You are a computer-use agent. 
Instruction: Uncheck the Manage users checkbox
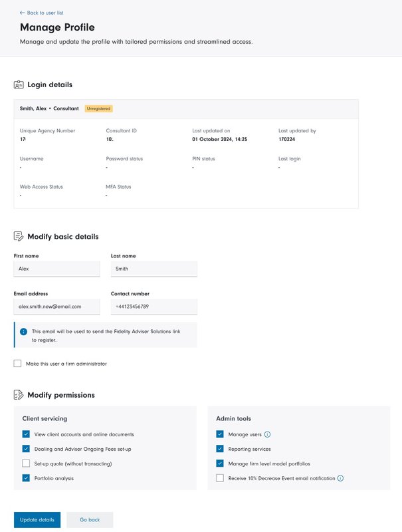pyautogui.click(x=220, y=434)
